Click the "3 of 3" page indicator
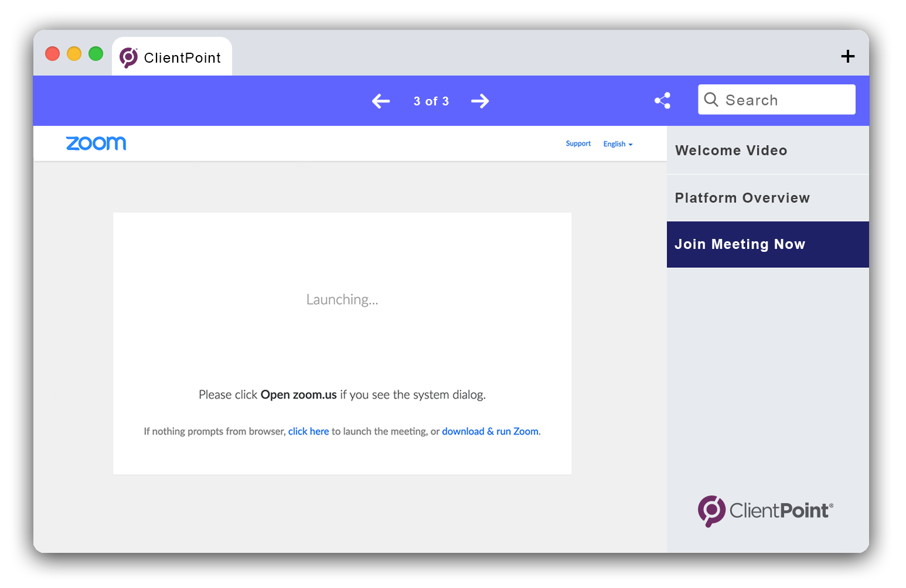Screen dimensions: 906x588 431,101
